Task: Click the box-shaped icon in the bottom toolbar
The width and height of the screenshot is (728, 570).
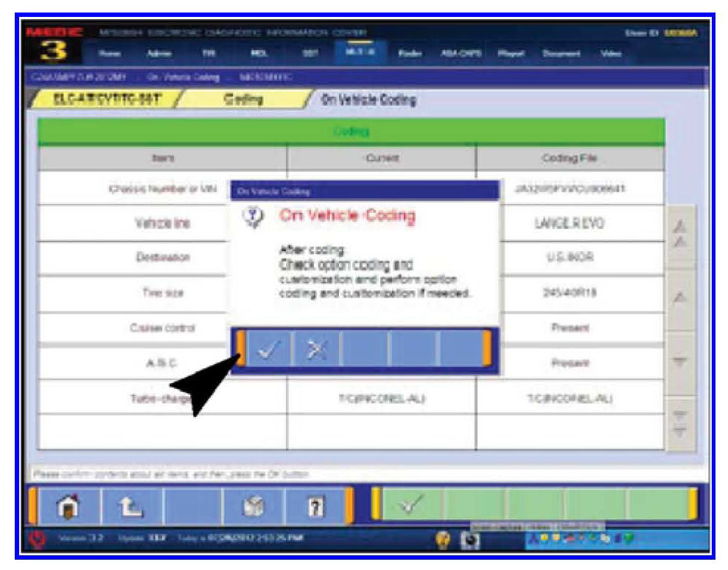Action: [253, 505]
